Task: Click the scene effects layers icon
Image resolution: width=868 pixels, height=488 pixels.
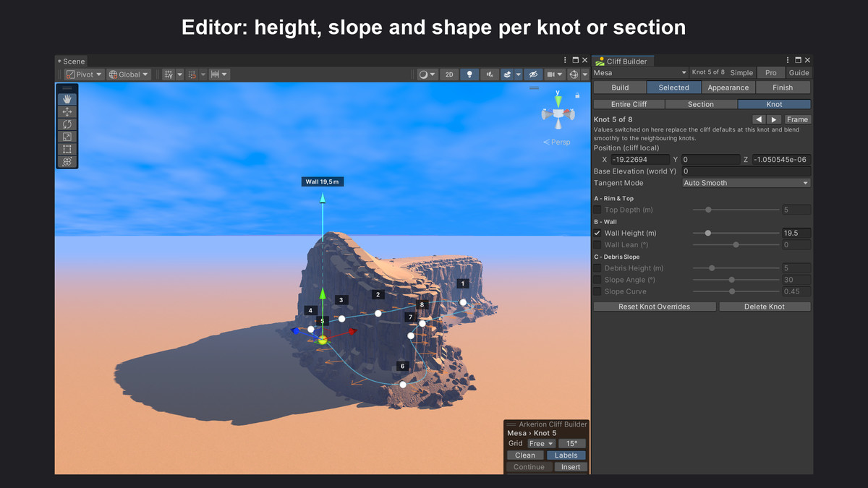Action: (x=507, y=74)
